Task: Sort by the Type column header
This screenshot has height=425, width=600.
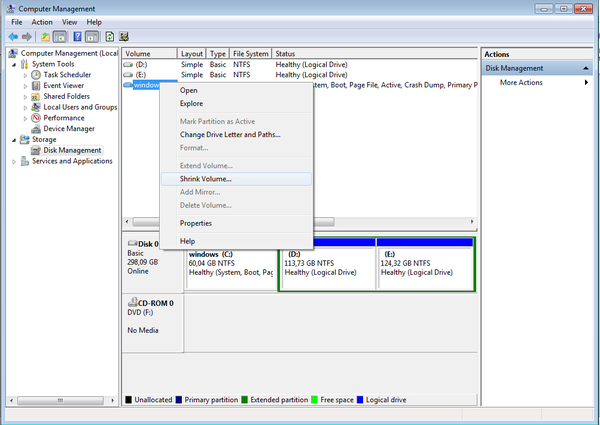Action: pyautogui.click(x=218, y=54)
